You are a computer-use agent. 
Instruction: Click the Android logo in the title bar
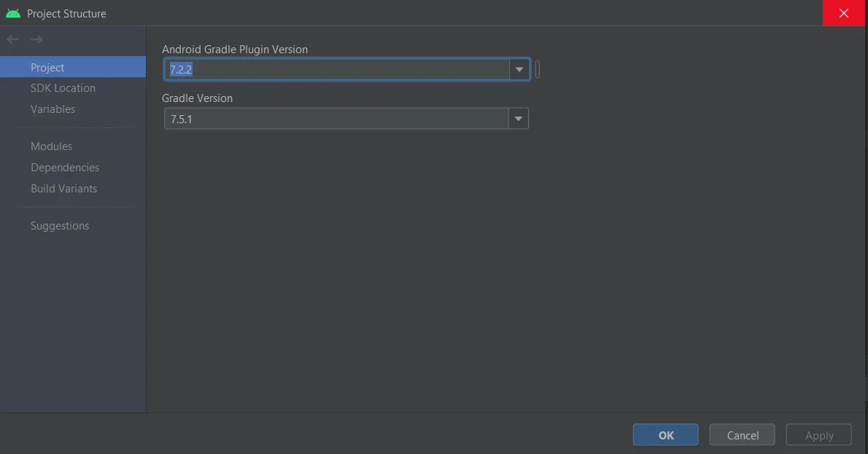[x=13, y=13]
